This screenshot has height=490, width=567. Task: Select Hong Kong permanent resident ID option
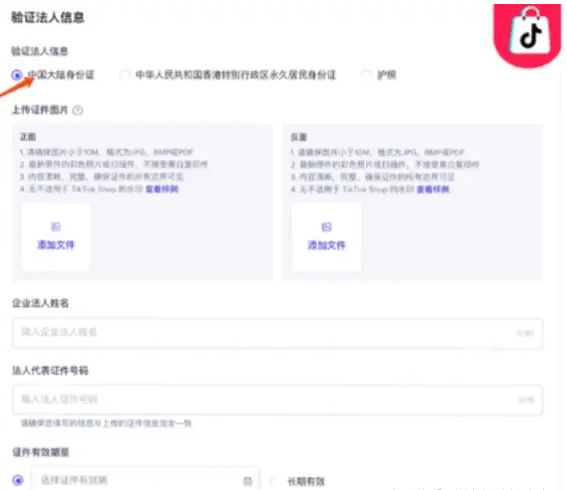125,75
